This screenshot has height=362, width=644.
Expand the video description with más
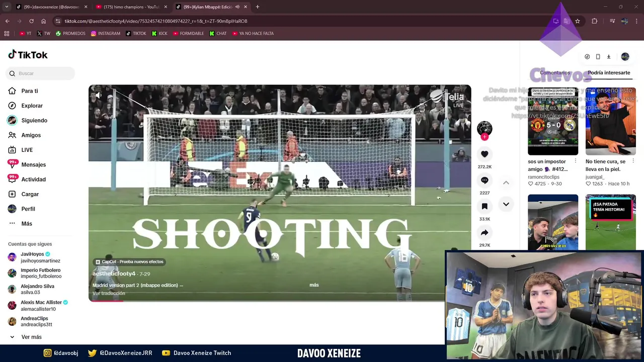click(x=314, y=285)
